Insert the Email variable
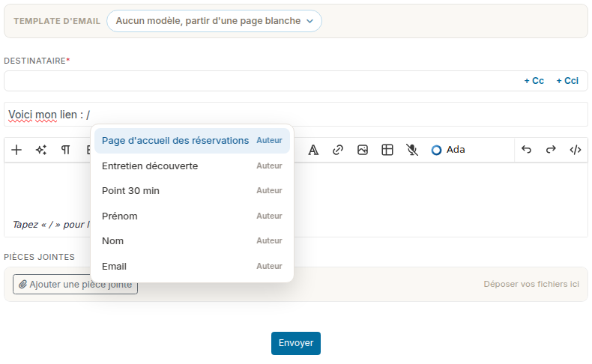 coord(192,266)
